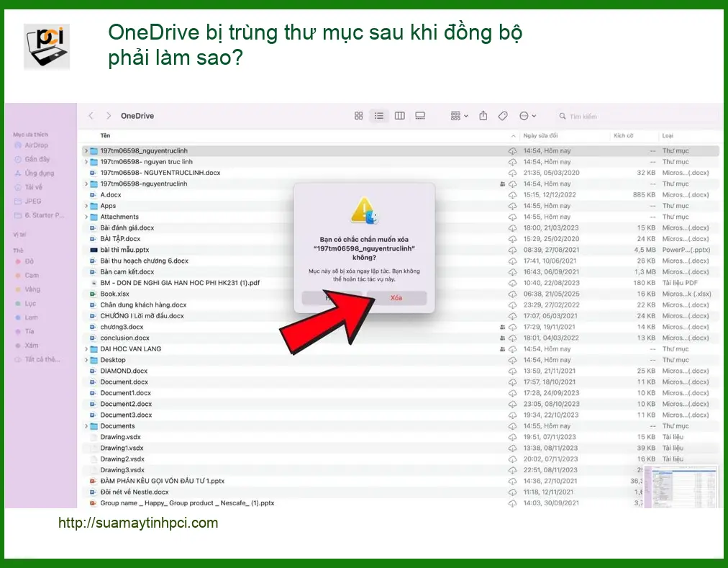Open JPEG folder in the sidebar
The height and width of the screenshot is (568, 728).
click(28, 201)
